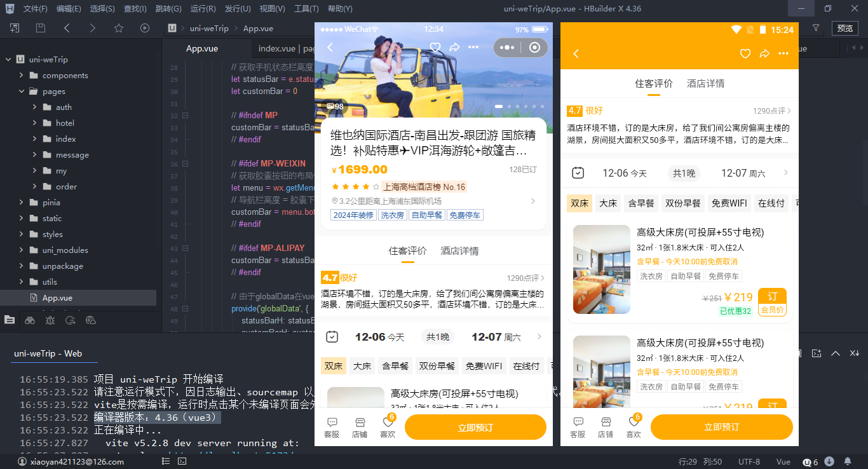
Task: Collapse the console panel chevron
Action: coord(836,353)
